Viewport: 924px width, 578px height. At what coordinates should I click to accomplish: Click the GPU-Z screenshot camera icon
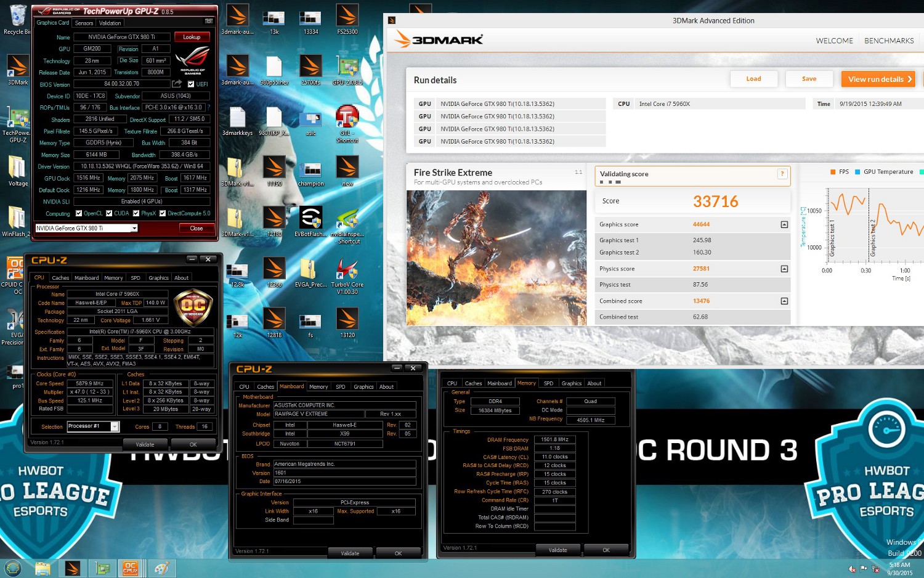click(209, 22)
